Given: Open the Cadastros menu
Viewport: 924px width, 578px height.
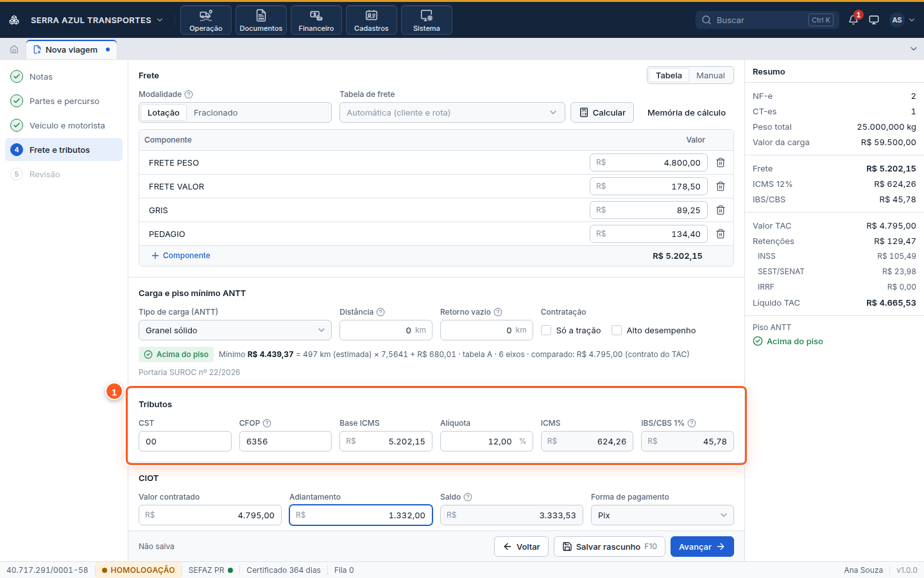Looking at the screenshot, I should pos(372,20).
